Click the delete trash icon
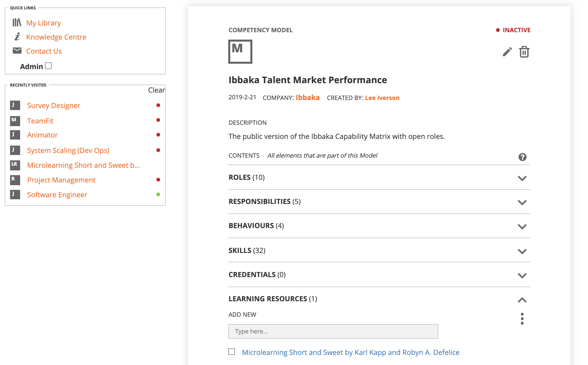Viewport: 588px width, 365px height. (x=524, y=52)
